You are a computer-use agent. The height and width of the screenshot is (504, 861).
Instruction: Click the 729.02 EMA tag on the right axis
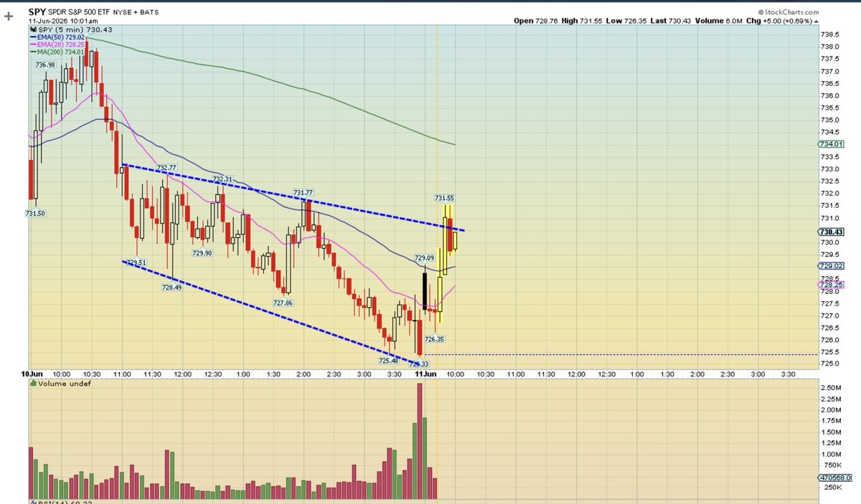click(x=830, y=266)
